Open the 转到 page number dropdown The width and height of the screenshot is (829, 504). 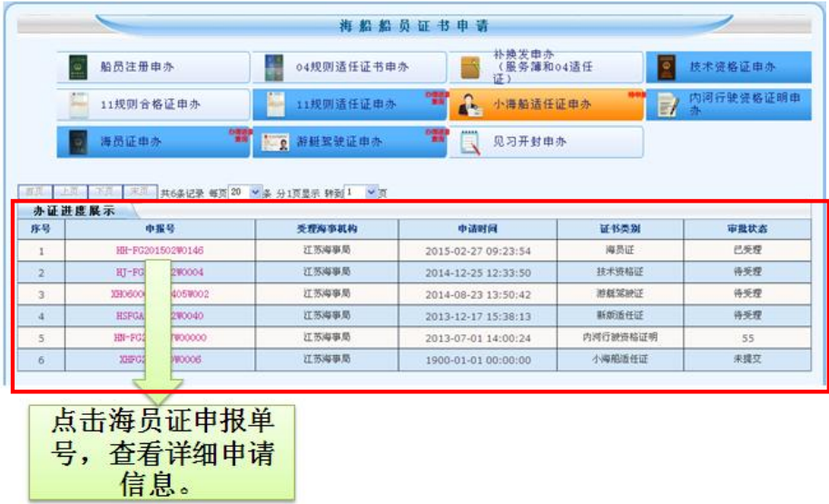click(371, 193)
